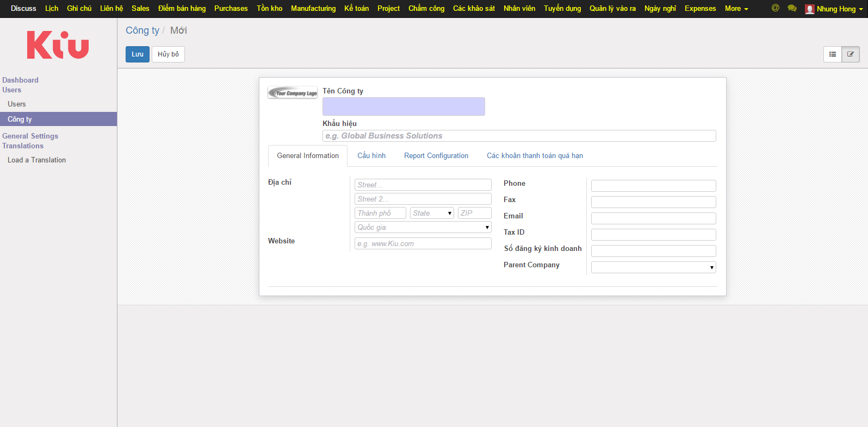
Task: Select Dashboard in sidebar
Action: (21, 80)
